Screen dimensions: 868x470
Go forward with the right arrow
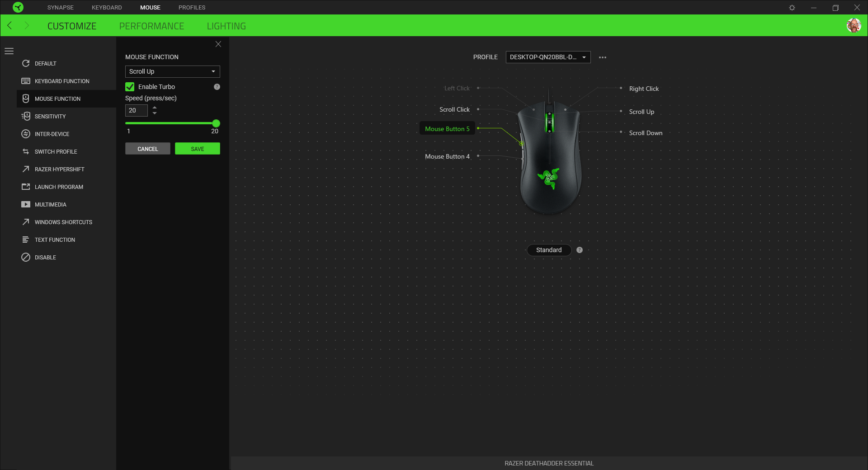[26, 26]
